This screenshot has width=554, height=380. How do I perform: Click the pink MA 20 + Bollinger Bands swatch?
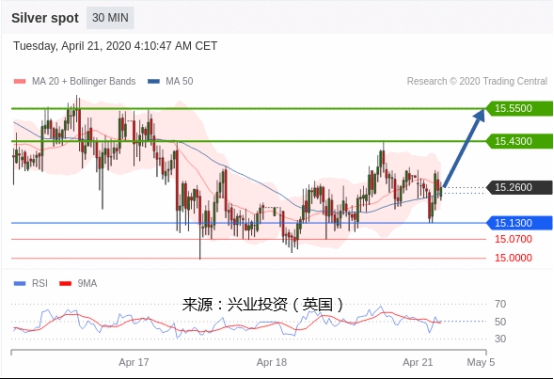tap(19, 81)
